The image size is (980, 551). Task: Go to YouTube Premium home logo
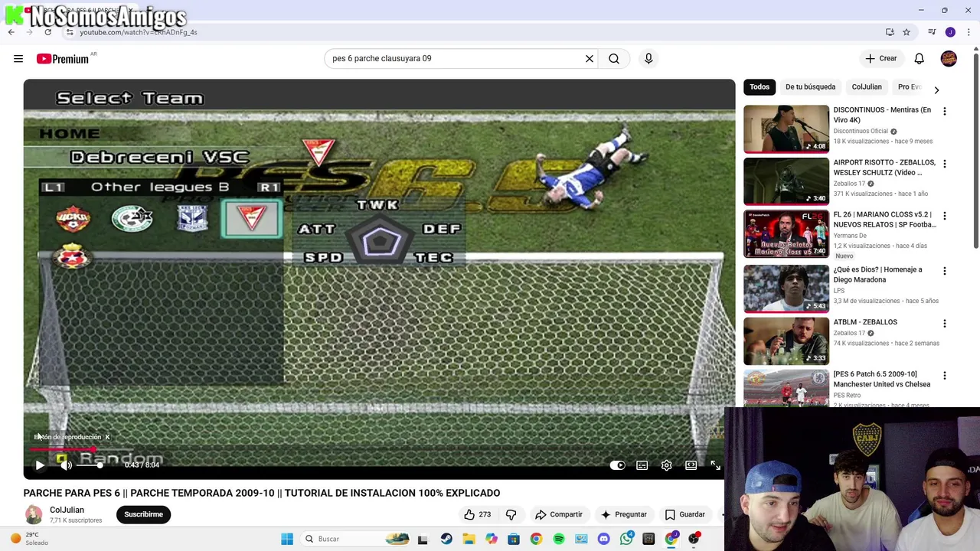coord(62,59)
